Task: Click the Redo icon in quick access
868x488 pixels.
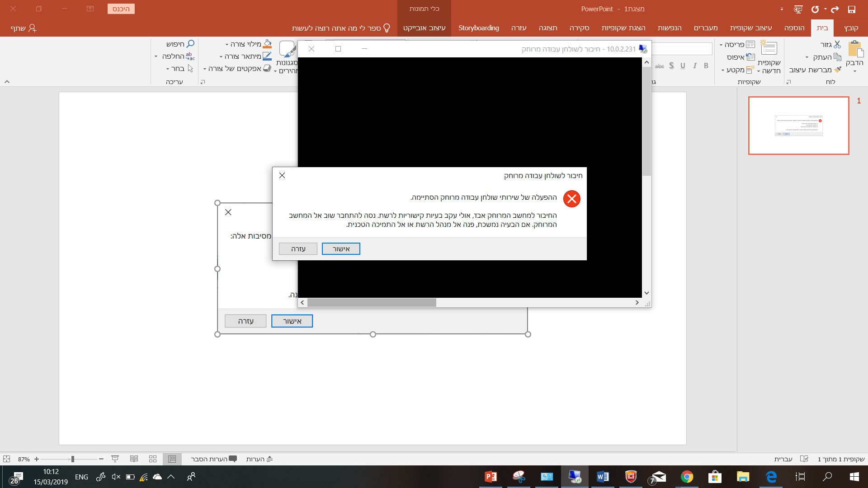Action: point(835,9)
